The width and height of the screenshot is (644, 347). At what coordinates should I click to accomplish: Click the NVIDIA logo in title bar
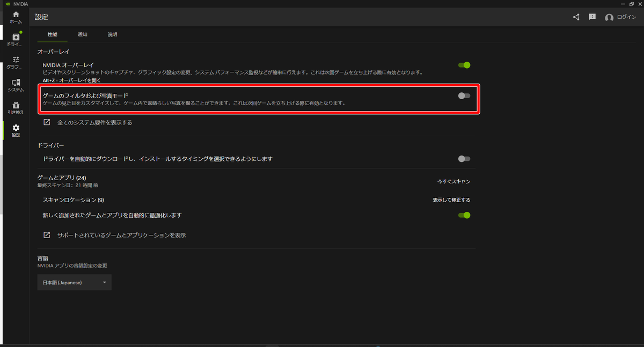coord(8,3)
